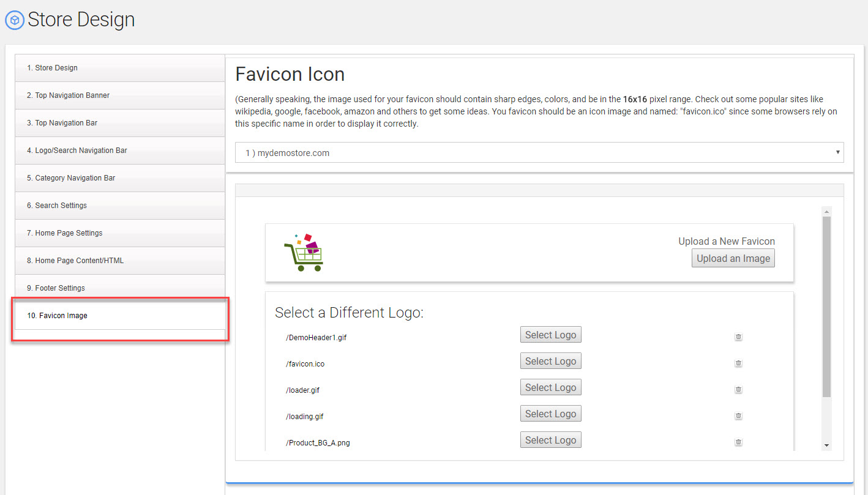The image size is (868, 495).
Task: Open the mydemostore.com store dropdown
Action: (539, 153)
